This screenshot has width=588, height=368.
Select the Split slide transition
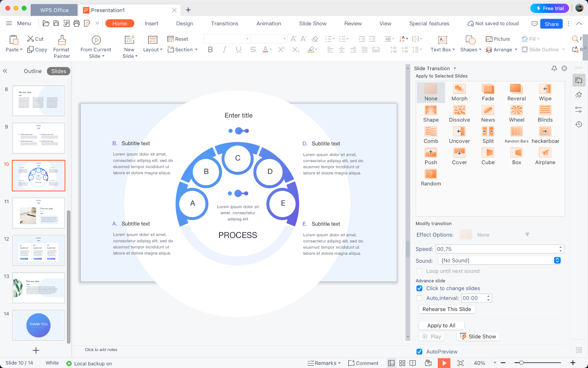(488, 135)
